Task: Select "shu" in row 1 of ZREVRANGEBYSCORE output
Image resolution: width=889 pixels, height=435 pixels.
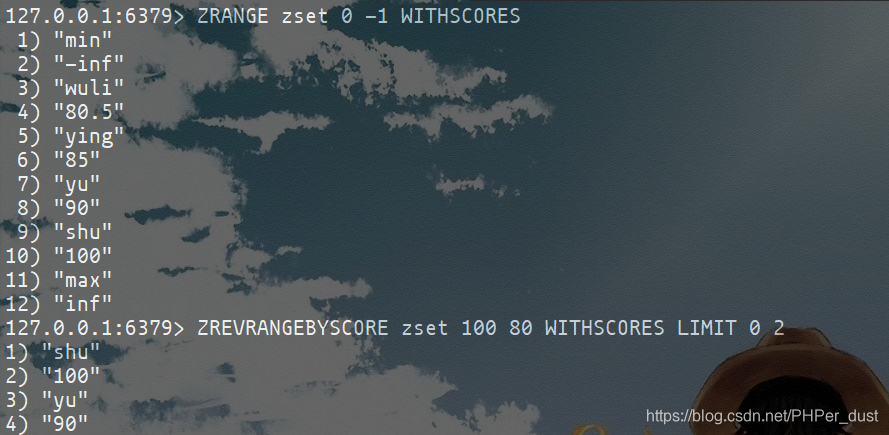Action: pyautogui.click(x=71, y=352)
